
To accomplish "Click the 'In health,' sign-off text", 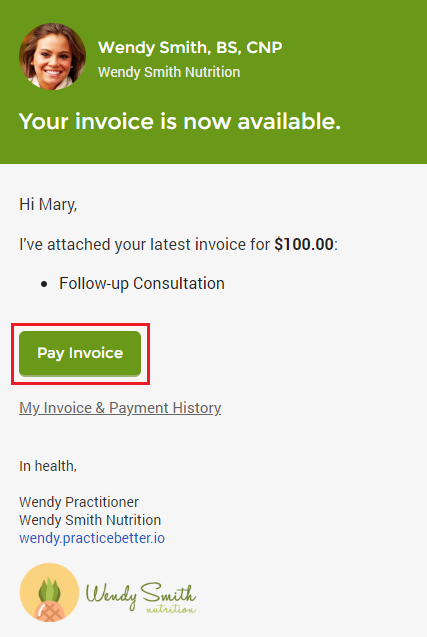I will coord(48,466).
